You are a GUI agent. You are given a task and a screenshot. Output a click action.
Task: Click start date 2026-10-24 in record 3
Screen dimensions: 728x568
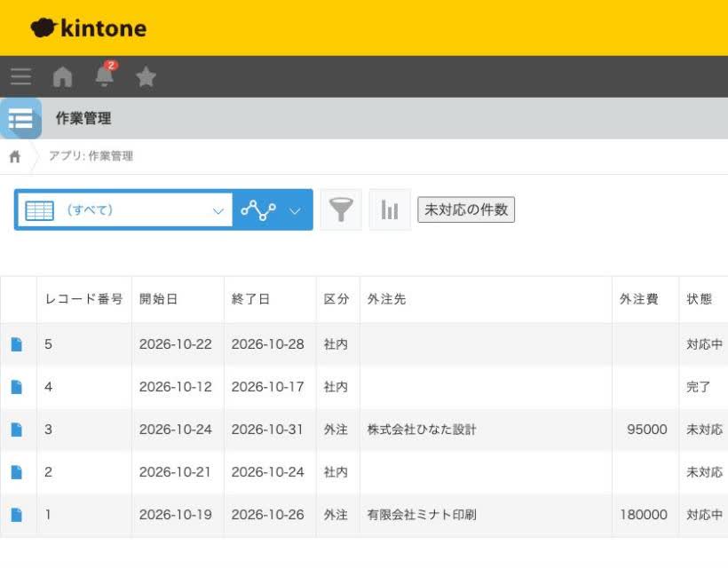pos(176,430)
